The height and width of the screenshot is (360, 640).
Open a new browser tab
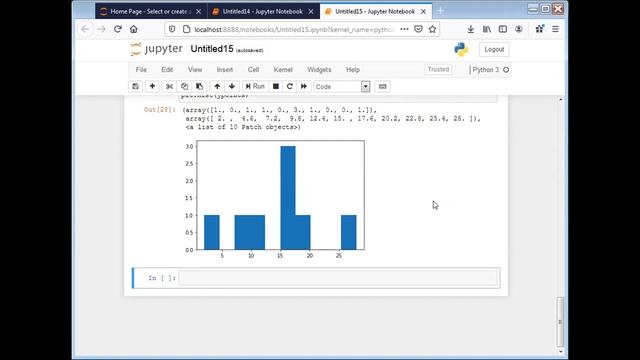point(440,11)
